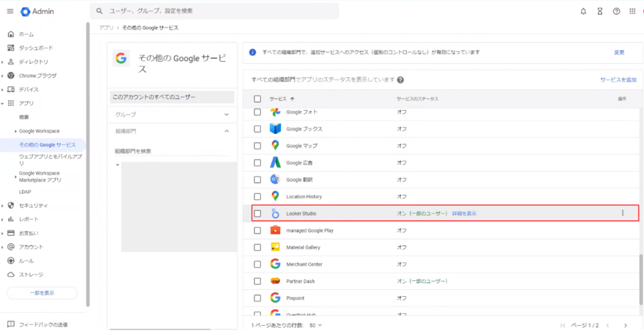Viewport: 644px width, 331px height.
Task: Click the sort arrow next to サービス
Action: (292, 99)
